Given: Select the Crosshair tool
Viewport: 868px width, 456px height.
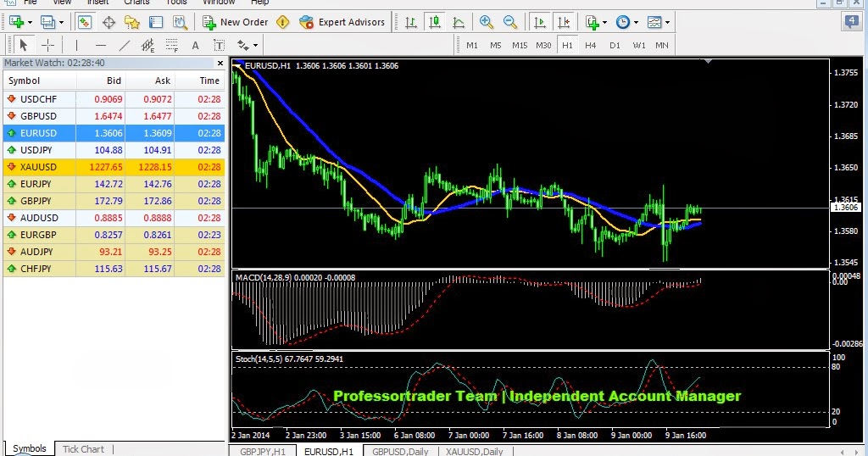Looking at the screenshot, I should click(48, 45).
